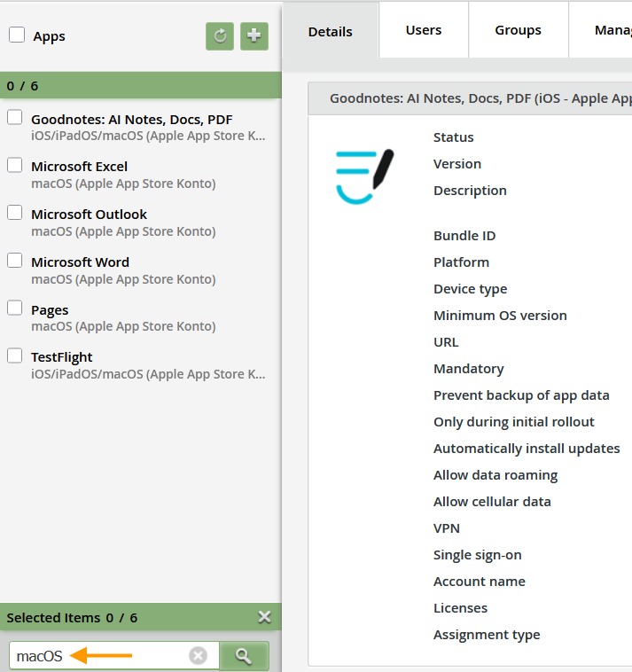The image size is (632, 672).
Task: Check the Goodnotes app checkbox
Action: 14,117
